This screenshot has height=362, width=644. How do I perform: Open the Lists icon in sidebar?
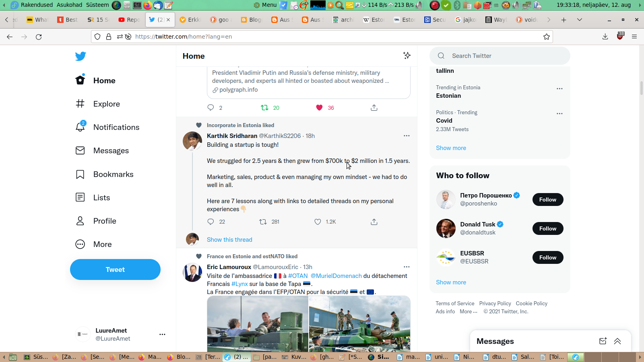click(x=80, y=197)
